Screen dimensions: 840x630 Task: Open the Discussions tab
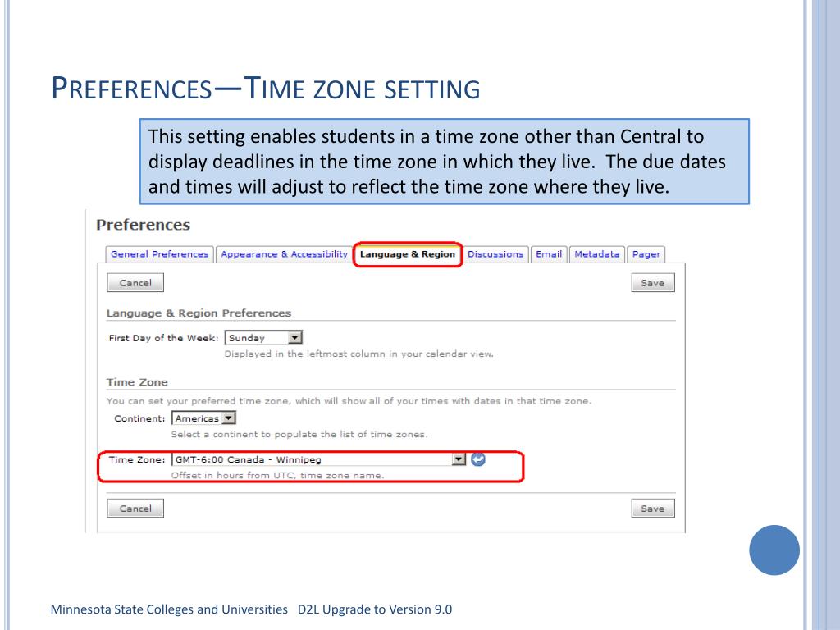point(495,254)
